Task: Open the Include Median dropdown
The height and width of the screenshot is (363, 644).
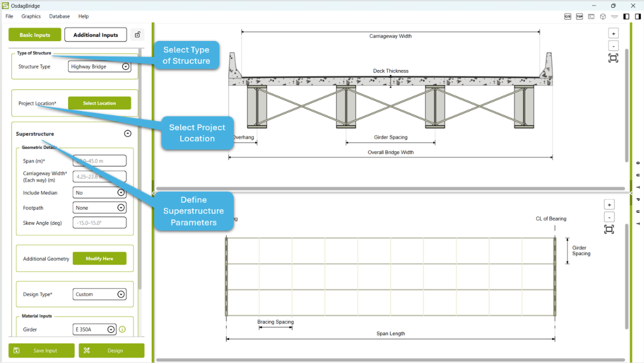Action: tap(99, 192)
